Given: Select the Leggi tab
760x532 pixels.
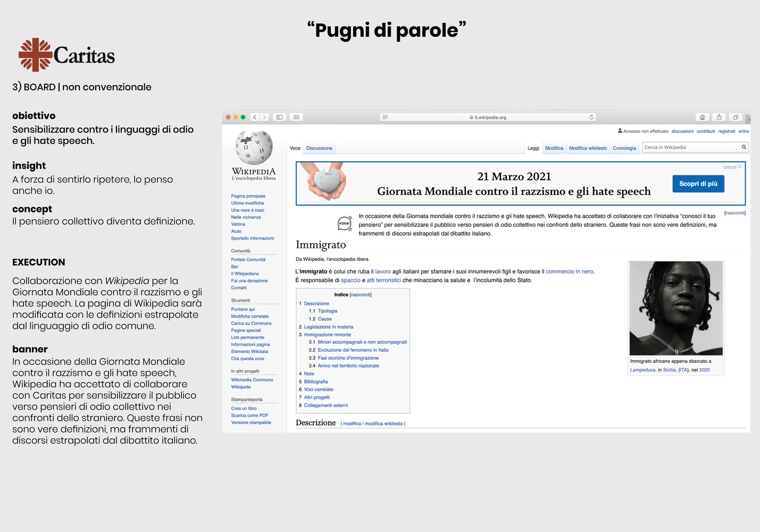Looking at the screenshot, I should click(x=533, y=148).
